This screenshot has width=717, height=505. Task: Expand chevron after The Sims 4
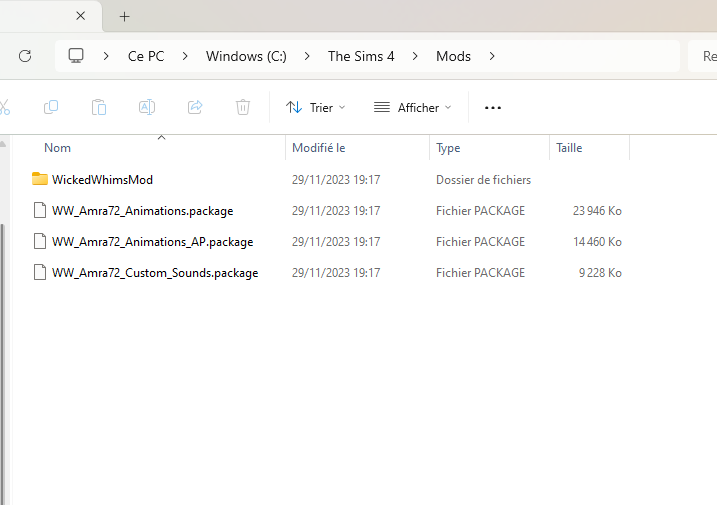coord(415,56)
